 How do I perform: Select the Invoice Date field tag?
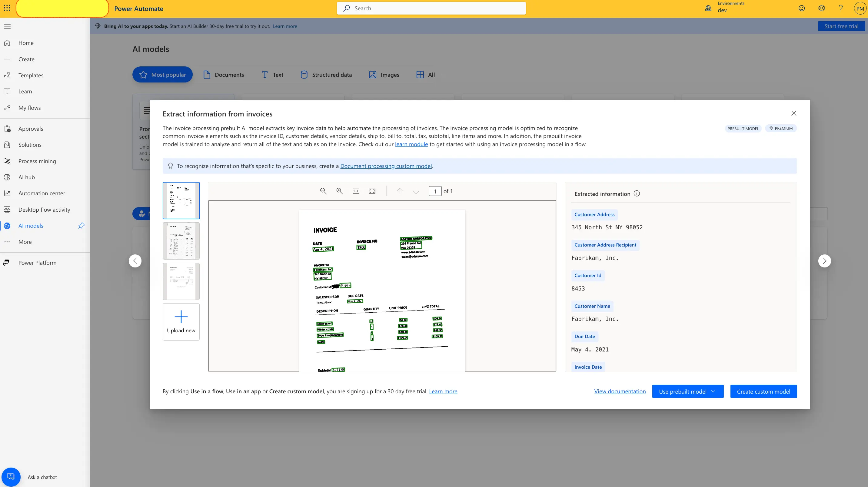[x=588, y=367]
